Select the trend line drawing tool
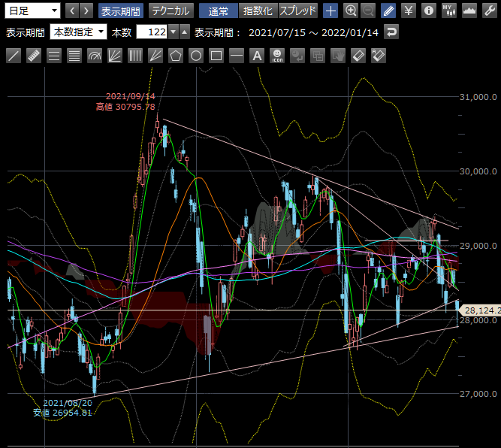The width and height of the screenshot is (501, 448). click(14, 55)
